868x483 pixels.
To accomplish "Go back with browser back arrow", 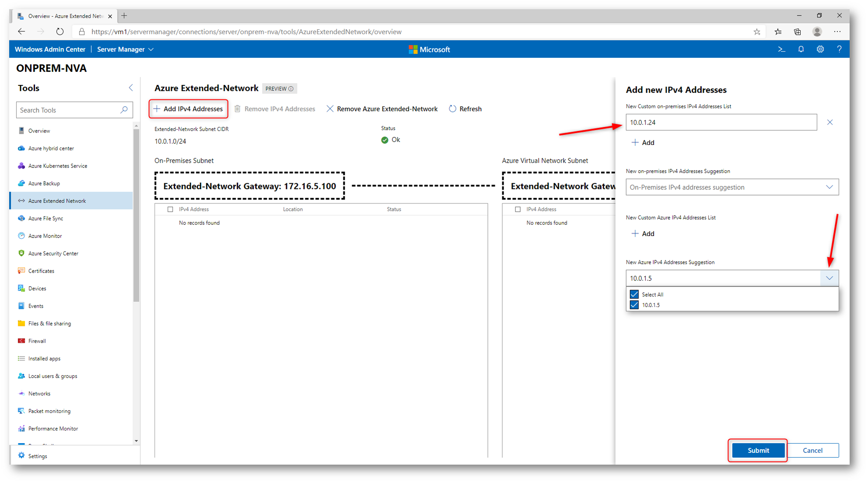I will pos(21,31).
